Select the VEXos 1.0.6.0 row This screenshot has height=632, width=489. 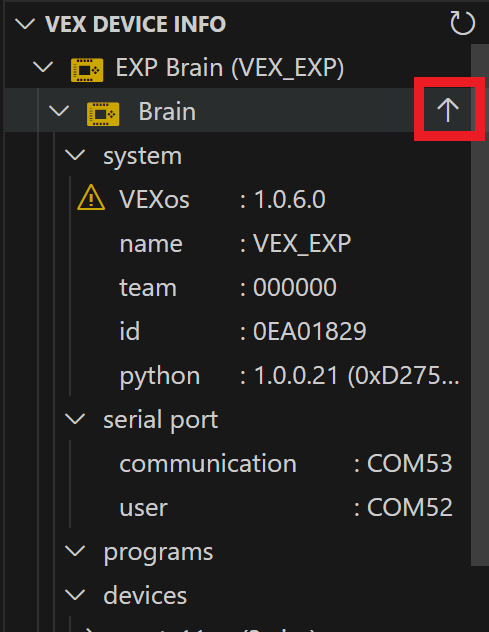238,199
